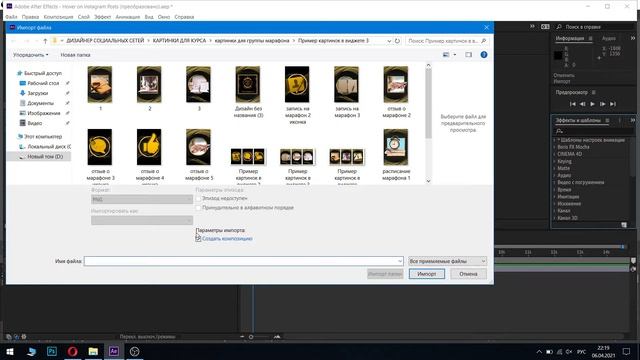Open the 'Все применимые файлы' file type dropdown
The image size is (640, 360).
pyautogui.click(x=447, y=261)
